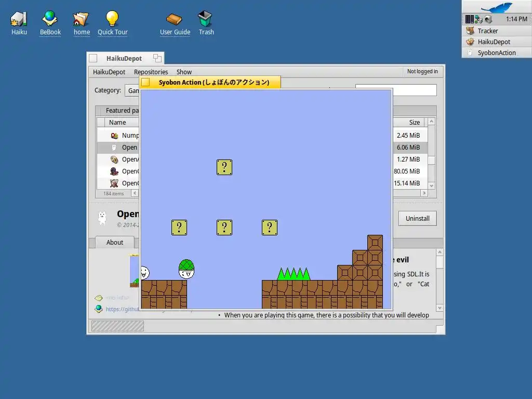Click the network status tray icon
532x399 pixels.
478,19
